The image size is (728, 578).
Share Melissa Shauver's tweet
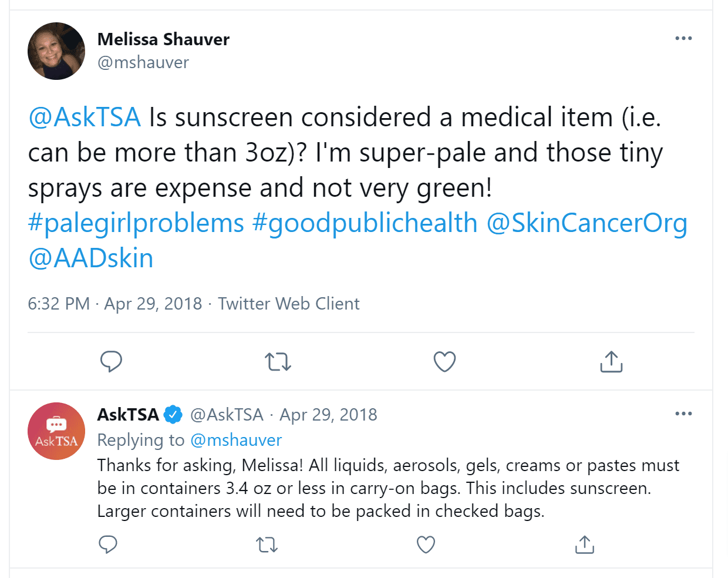click(x=611, y=361)
